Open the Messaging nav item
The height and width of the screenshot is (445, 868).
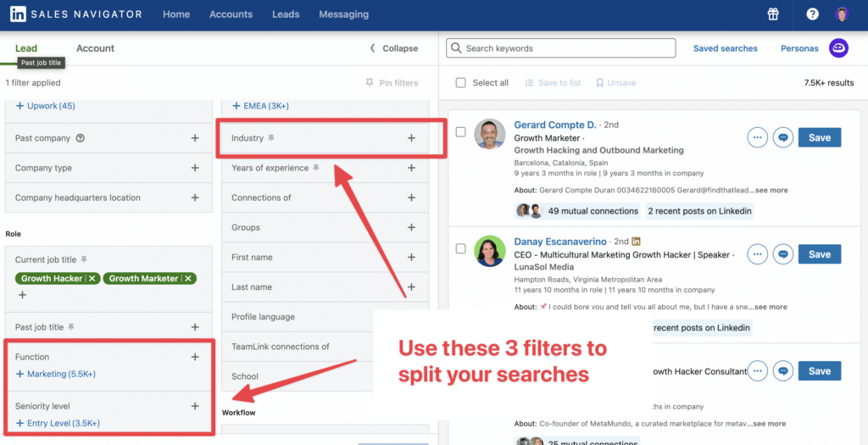tap(344, 14)
